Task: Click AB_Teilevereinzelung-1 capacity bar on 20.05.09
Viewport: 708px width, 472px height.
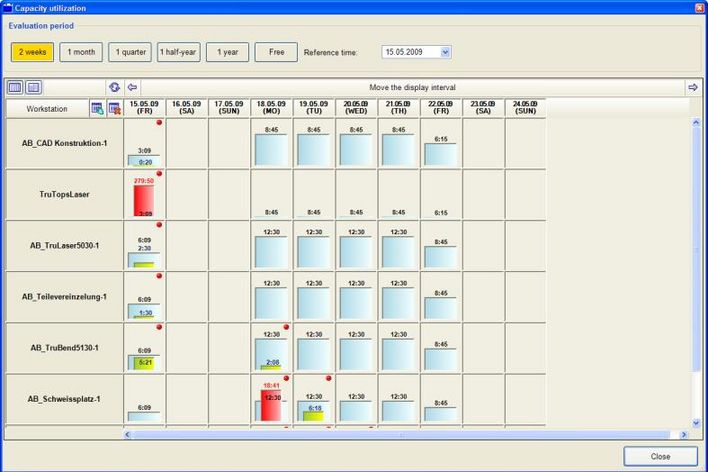Action: click(356, 303)
